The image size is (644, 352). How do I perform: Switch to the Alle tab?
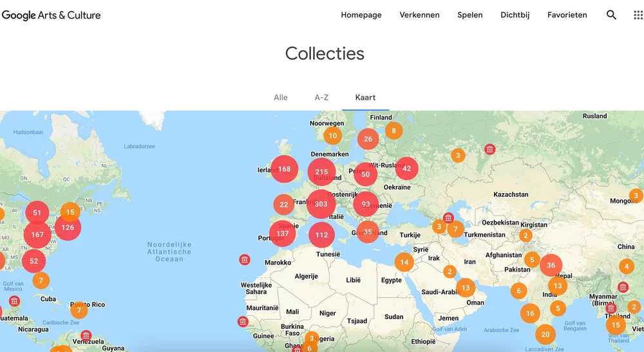281,97
